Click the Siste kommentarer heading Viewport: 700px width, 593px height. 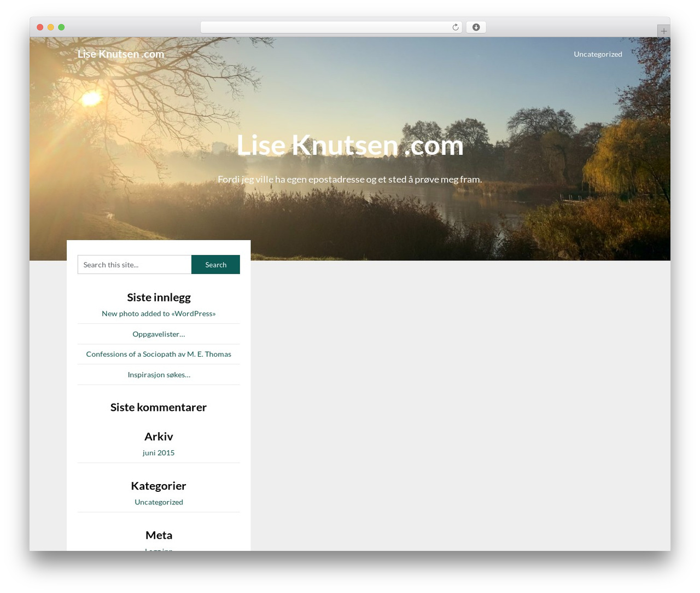point(159,408)
